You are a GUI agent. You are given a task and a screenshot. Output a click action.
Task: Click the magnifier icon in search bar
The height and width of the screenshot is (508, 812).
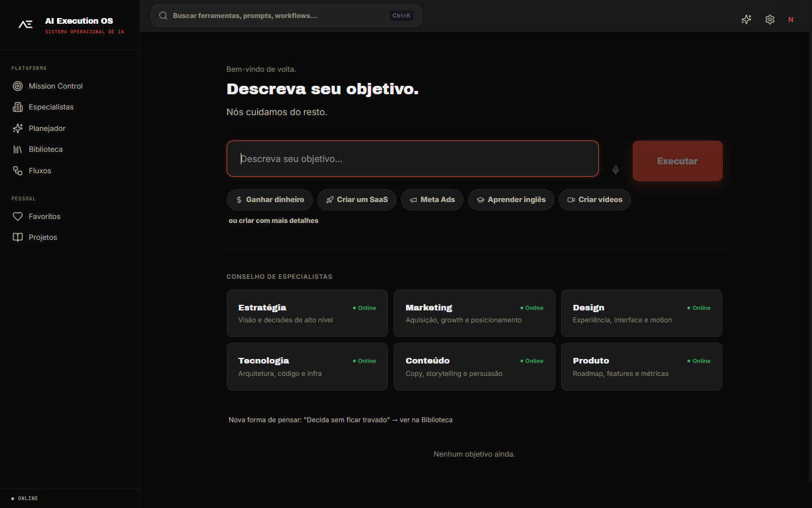click(163, 16)
